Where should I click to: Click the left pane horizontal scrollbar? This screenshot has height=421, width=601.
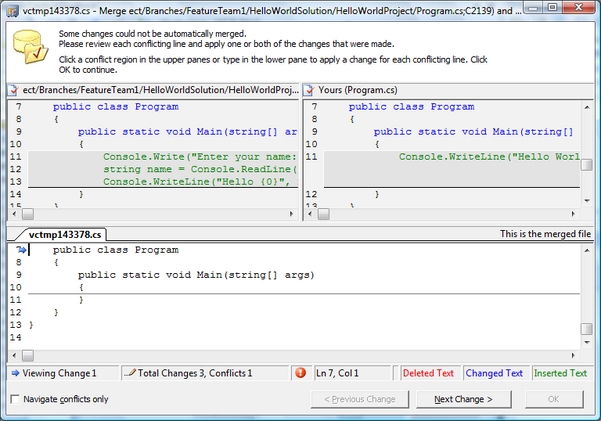pos(150,213)
